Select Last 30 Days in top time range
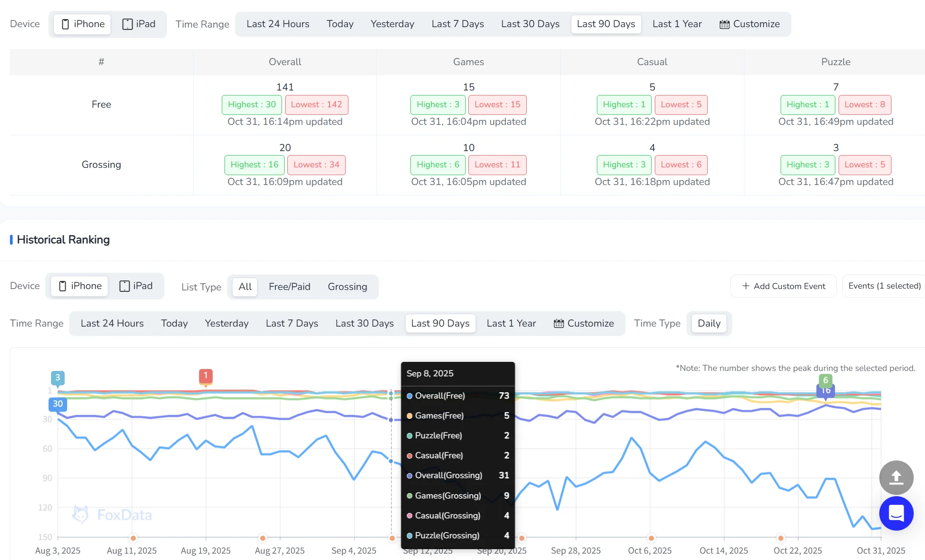 coord(530,24)
